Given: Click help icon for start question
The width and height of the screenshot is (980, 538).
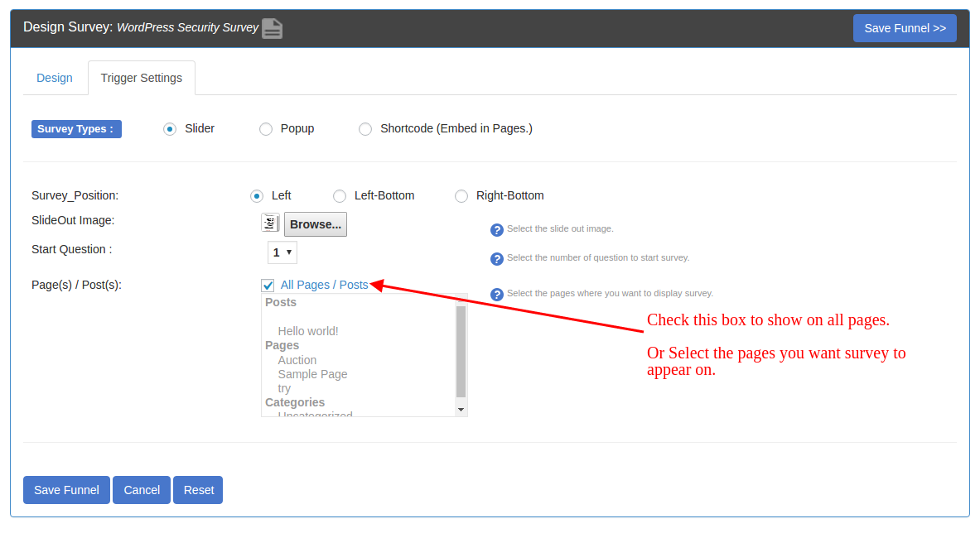Looking at the screenshot, I should (x=497, y=259).
